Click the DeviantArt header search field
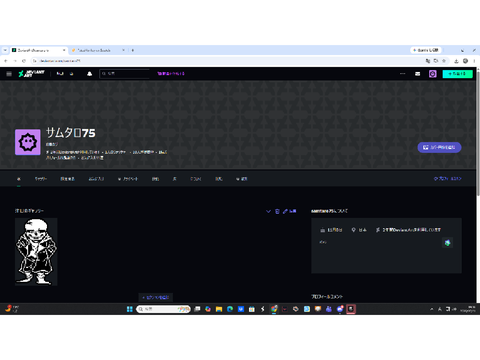Viewport: 480px width, 360px height. pyautogui.click(x=125, y=74)
